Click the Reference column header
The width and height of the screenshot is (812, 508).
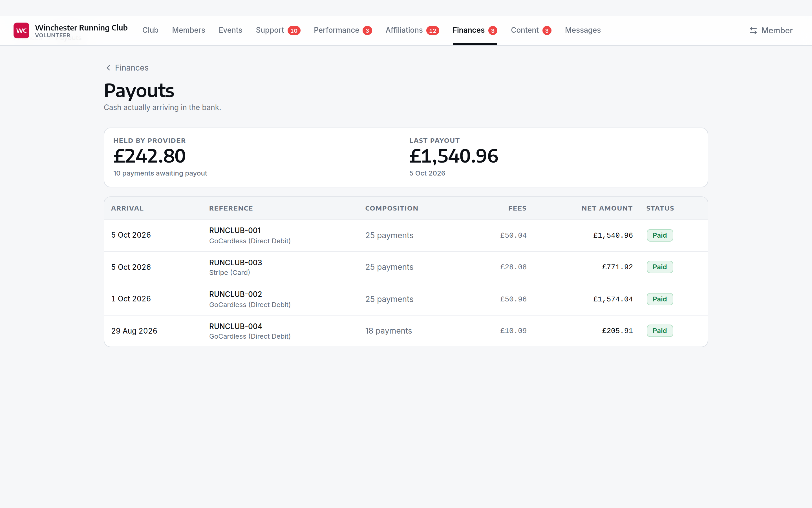[x=231, y=208]
